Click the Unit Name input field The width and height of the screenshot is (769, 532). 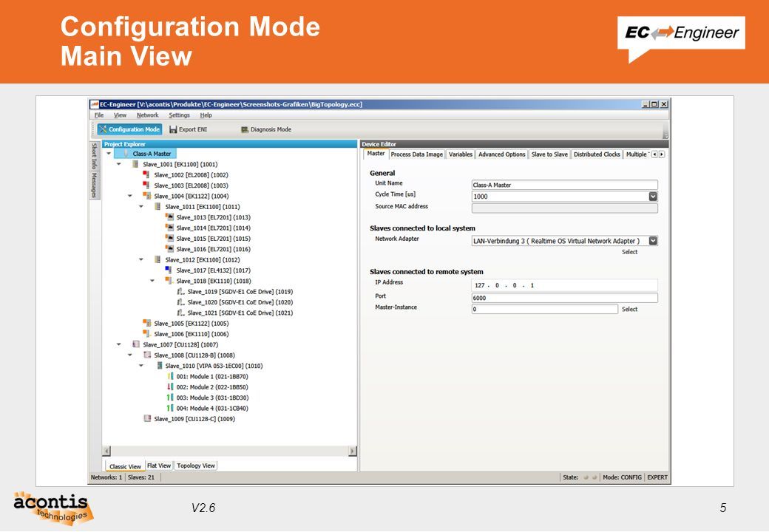coord(564,185)
